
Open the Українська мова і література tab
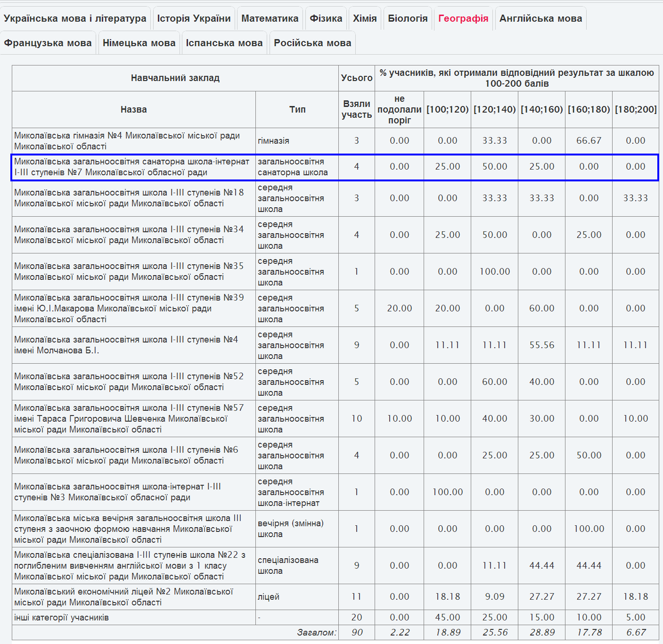[75, 18]
